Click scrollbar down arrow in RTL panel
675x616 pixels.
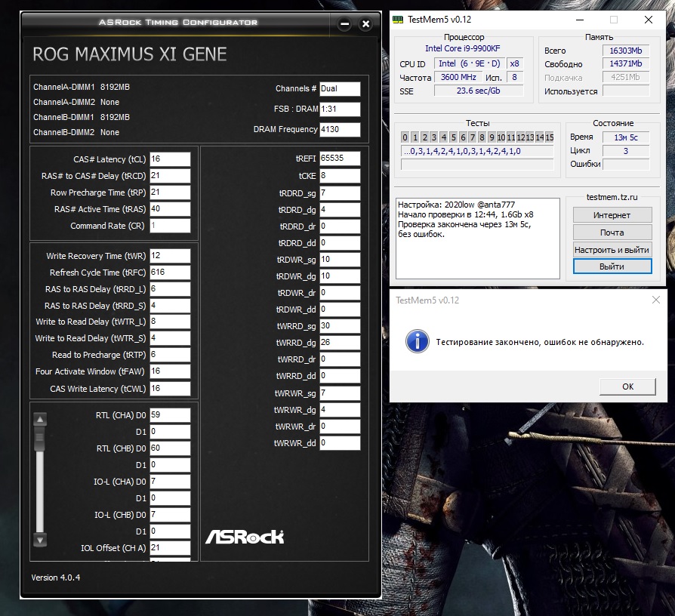[40, 540]
